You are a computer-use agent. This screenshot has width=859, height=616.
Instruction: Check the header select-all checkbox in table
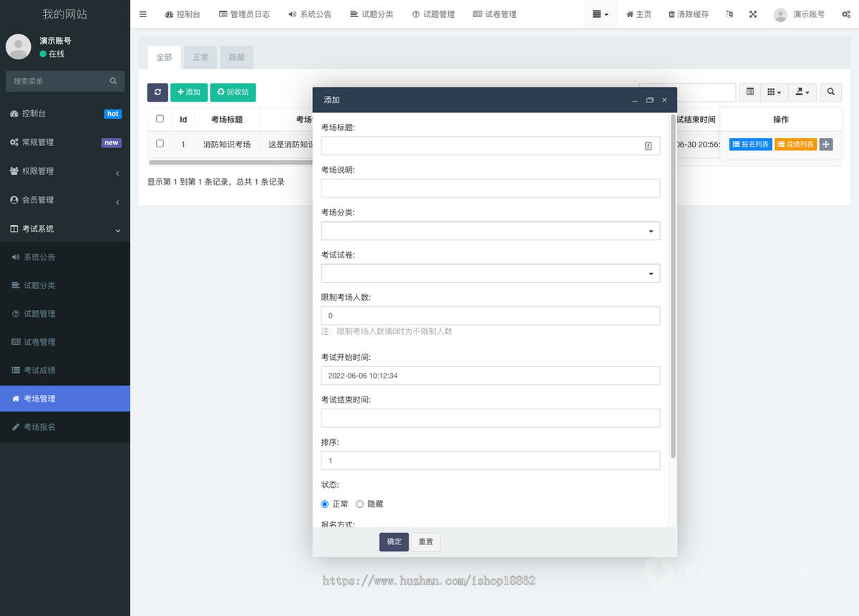click(x=160, y=119)
